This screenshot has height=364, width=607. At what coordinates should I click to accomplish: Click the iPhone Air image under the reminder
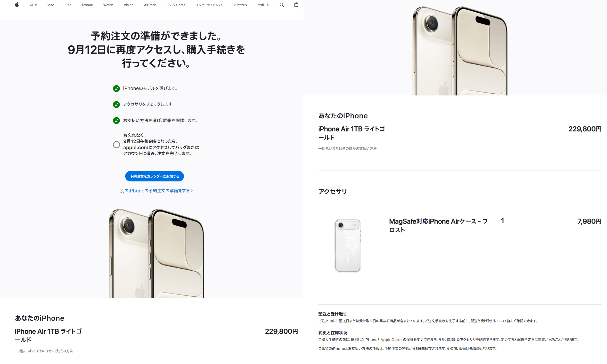tap(156, 253)
